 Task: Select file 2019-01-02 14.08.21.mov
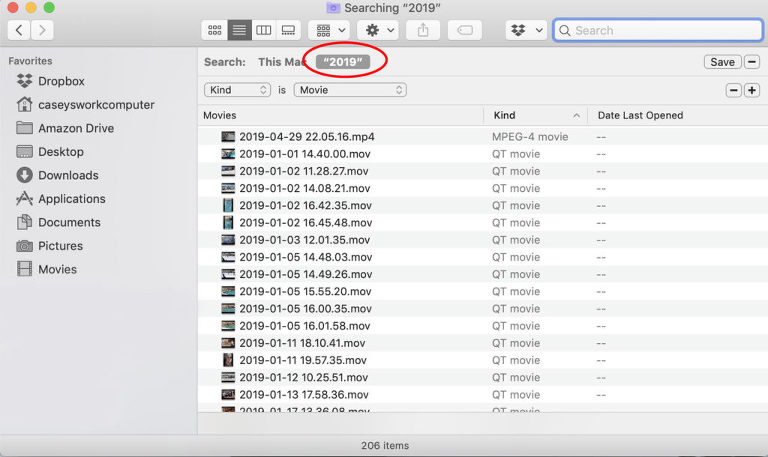point(305,188)
